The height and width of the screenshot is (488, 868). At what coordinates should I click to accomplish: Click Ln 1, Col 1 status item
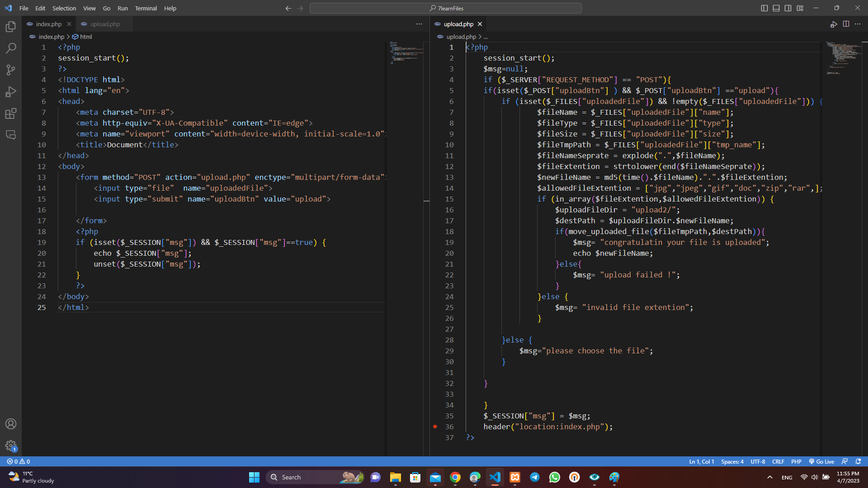tap(701, 461)
